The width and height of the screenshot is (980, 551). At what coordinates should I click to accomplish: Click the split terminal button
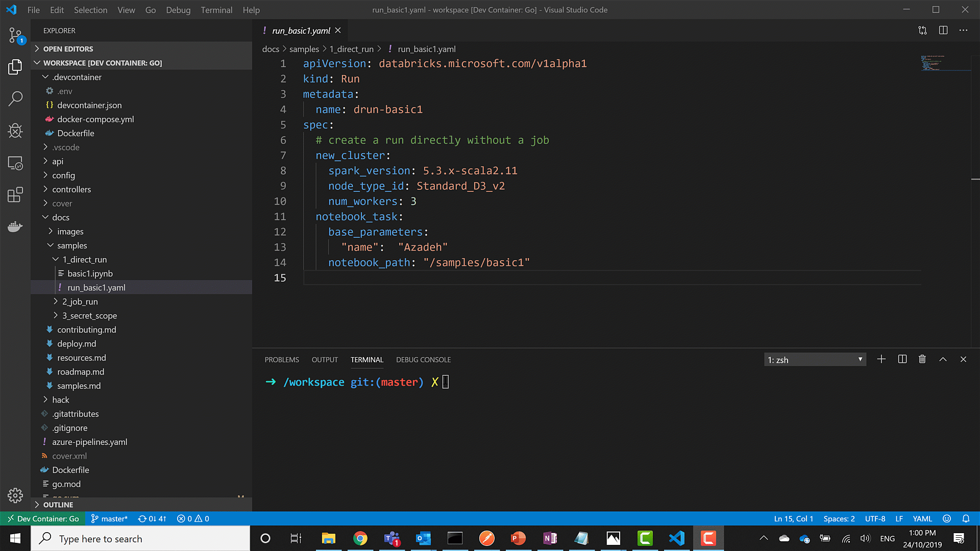click(x=902, y=359)
